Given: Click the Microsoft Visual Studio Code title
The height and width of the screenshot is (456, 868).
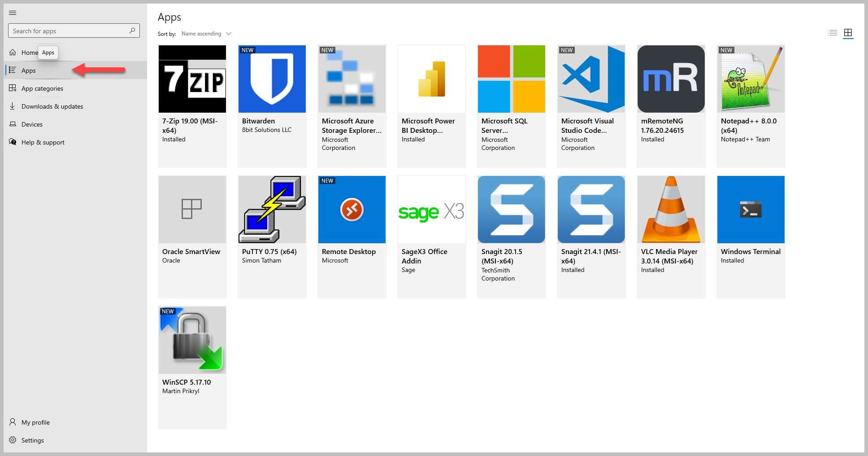Looking at the screenshot, I should click(x=587, y=126).
